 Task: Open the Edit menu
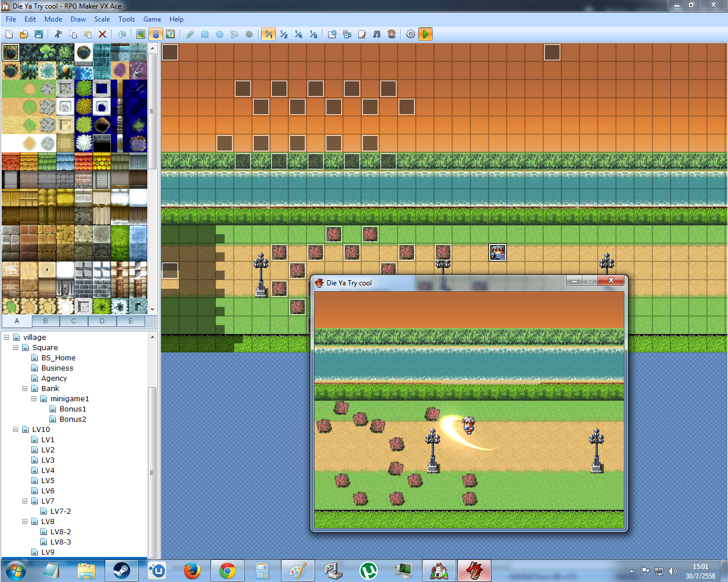point(30,19)
